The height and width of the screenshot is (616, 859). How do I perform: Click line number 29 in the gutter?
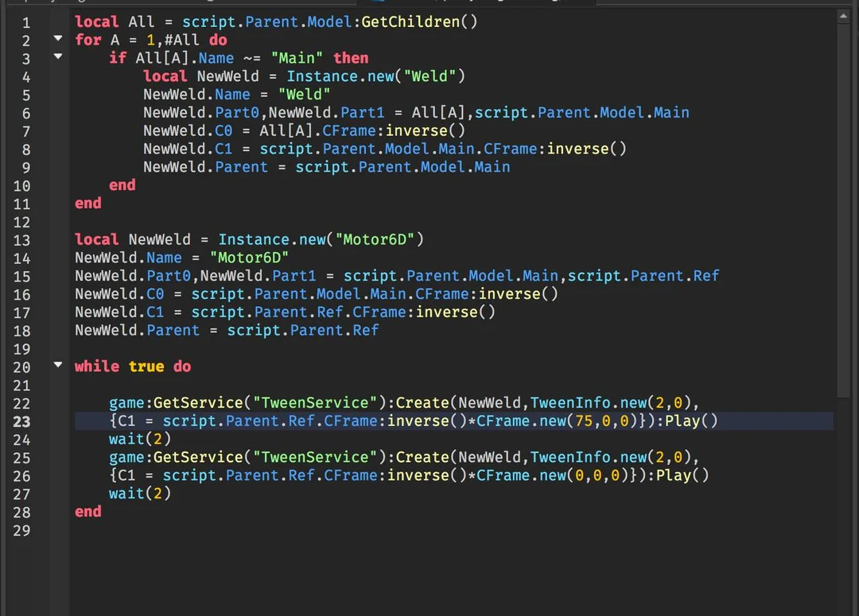point(21,530)
